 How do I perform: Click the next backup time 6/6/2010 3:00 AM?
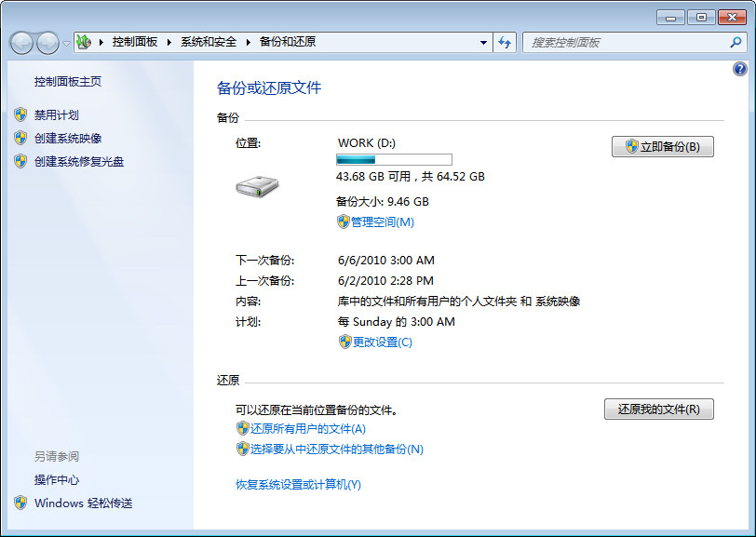385,261
